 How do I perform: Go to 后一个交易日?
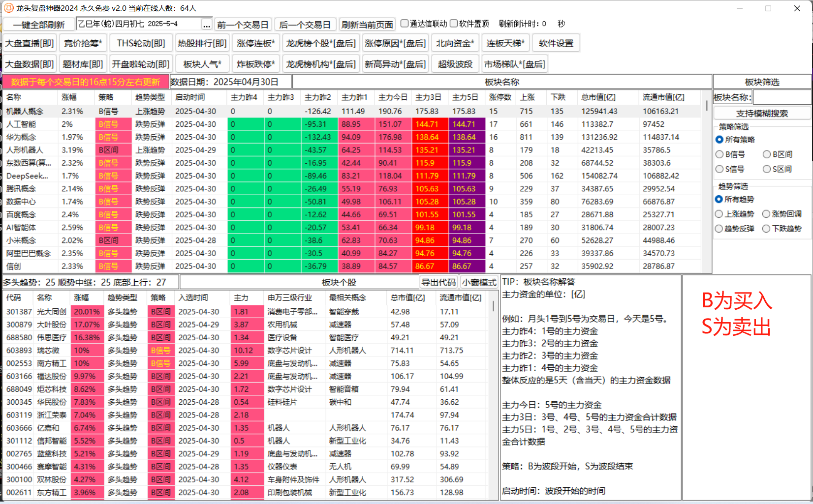coord(305,25)
